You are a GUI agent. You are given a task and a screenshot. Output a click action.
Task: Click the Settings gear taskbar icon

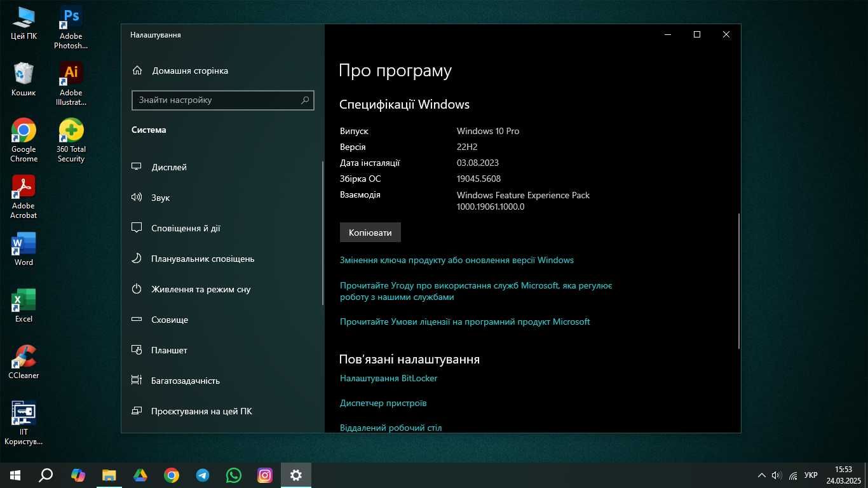point(296,475)
